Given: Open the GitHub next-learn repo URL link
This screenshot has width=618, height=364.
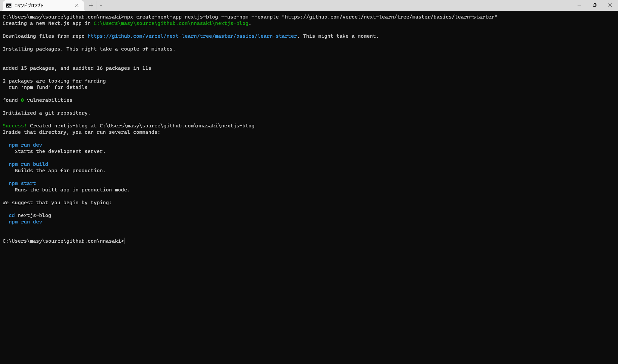Looking at the screenshot, I should click(x=192, y=36).
